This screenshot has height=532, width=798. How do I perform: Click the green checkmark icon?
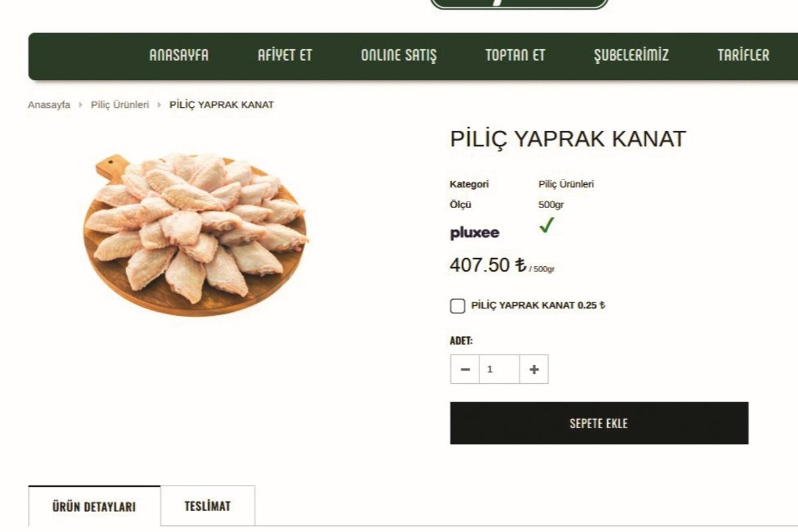tap(547, 225)
